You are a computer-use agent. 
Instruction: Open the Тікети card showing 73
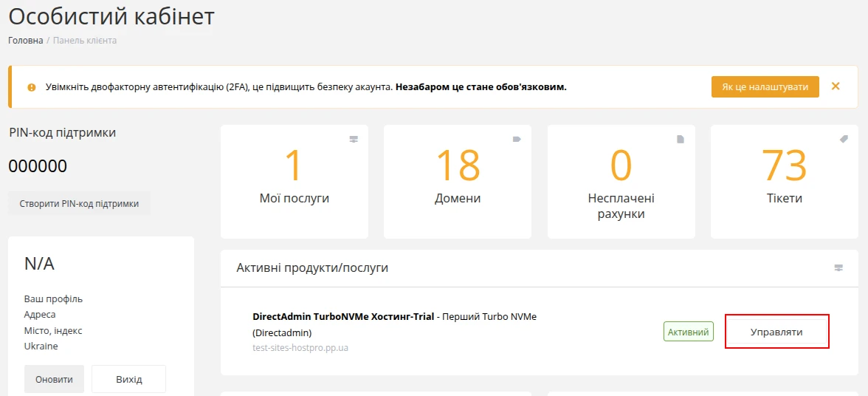pos(785,182)
